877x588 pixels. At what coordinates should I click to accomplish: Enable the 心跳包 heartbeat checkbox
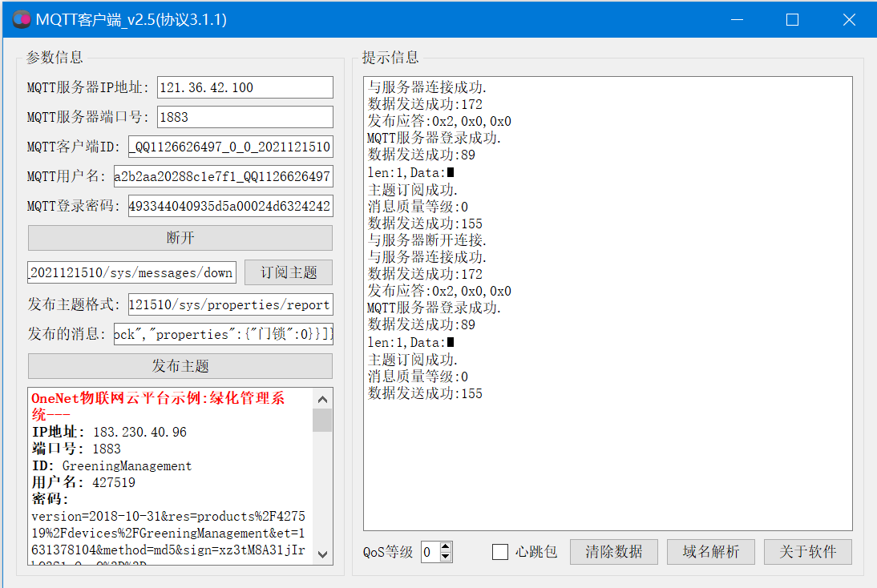tap(500, 552)
